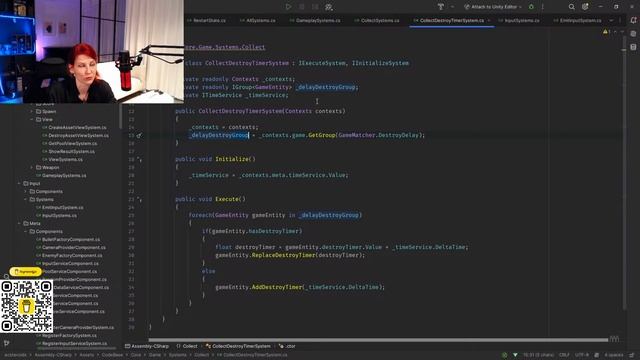Click the CRLF line separator status entry
Screen dimensions: 640x360
[564, 355]
